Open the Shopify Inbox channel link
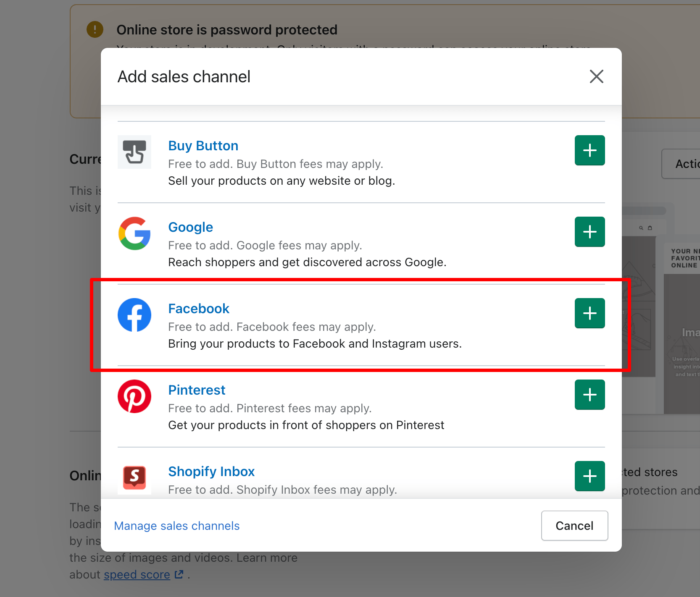The width and height of the screenshot is (700, 597). point(211,471)
